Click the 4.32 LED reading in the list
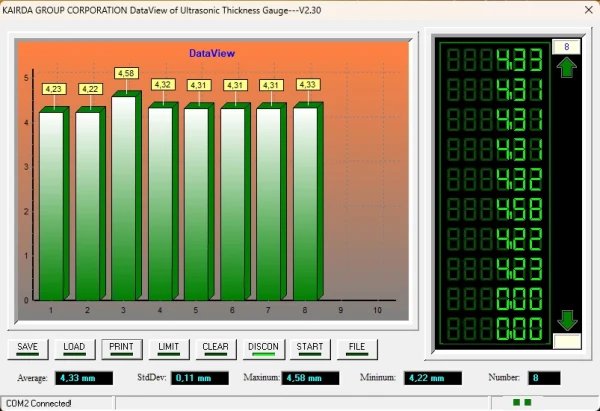The image size is (600, 411). [519, 179]
